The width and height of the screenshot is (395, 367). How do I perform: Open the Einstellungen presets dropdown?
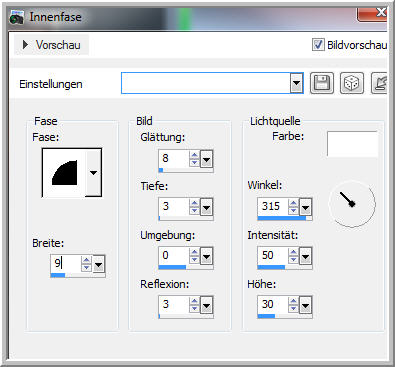[296, 83]
